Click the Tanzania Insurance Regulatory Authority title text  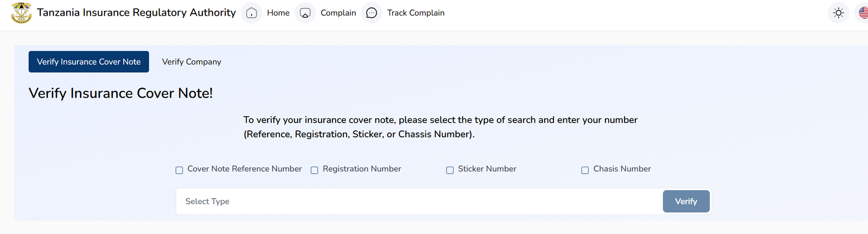[136, 12]
